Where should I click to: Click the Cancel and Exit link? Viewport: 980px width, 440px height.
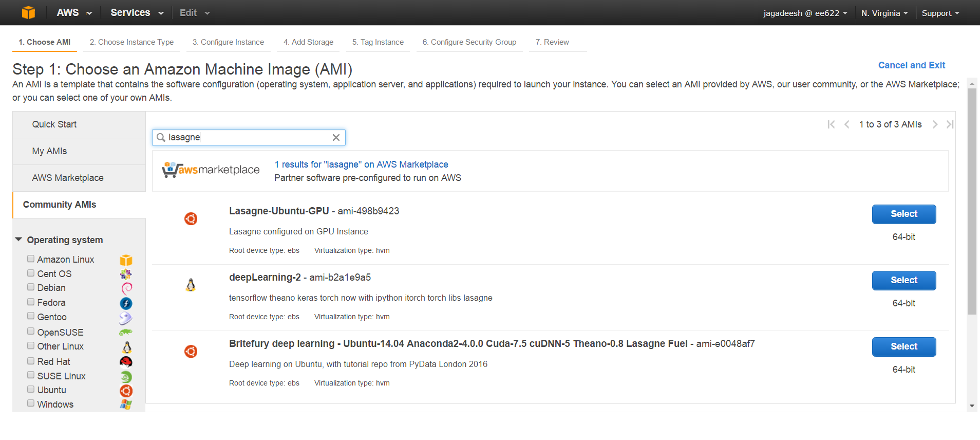point(911,65)
